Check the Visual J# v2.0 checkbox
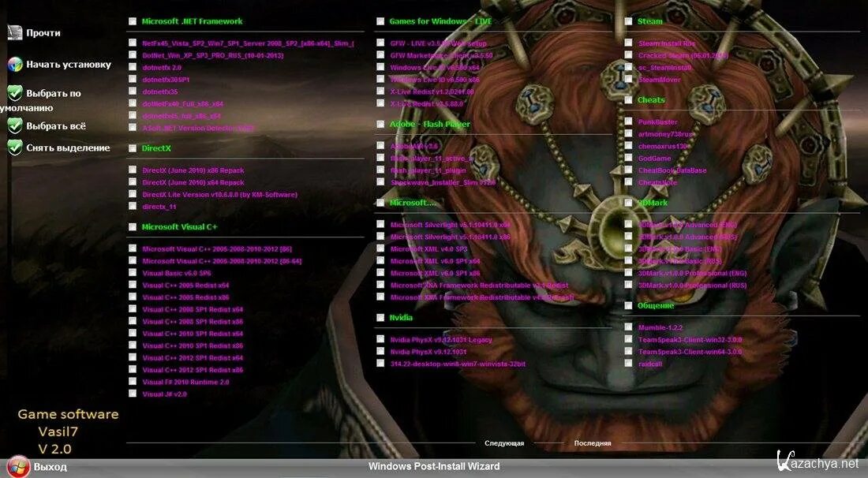Screen dimensions: 868x478 click(133, 394)
